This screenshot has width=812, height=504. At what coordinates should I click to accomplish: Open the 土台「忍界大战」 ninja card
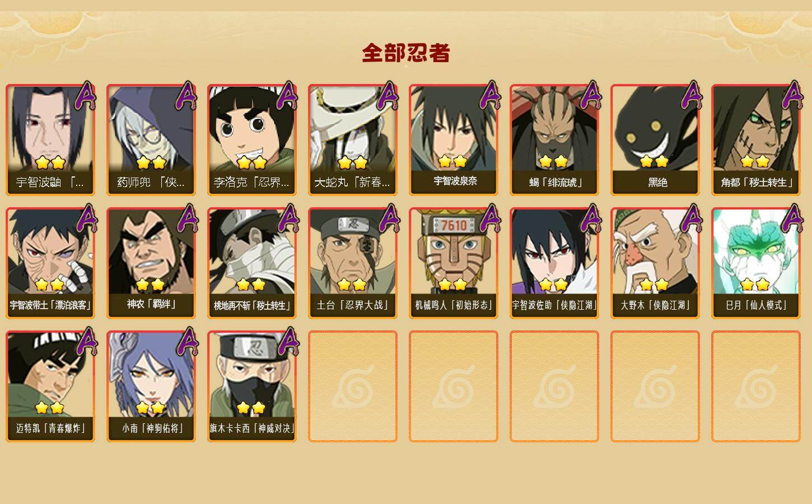(x=352, y=263)
